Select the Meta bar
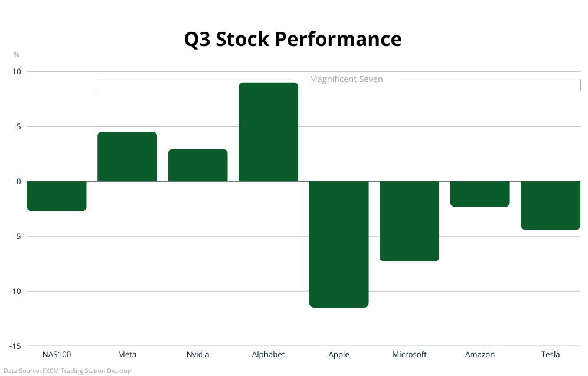The width and height of the screenshot is (588, 376). tap(127, 156)
